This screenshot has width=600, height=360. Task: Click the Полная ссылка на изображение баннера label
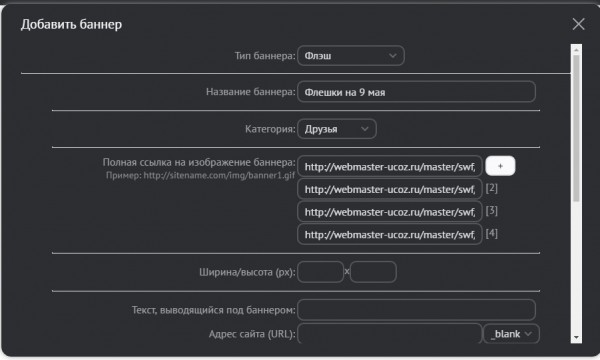coord(199,162)
